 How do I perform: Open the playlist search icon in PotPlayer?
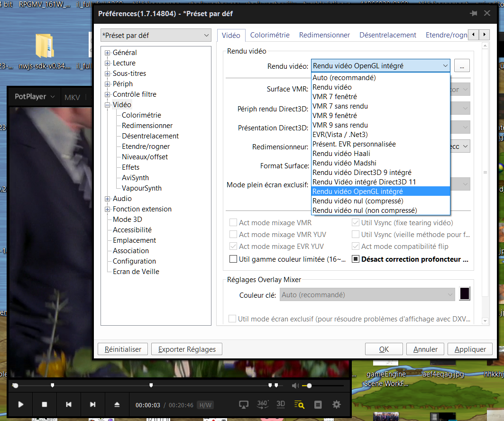(x=299, y=404)
